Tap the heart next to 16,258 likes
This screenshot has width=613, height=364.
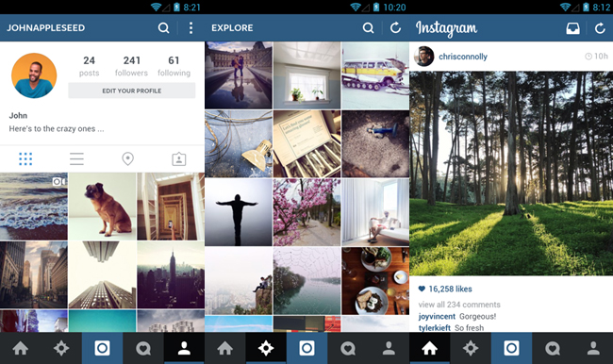[422, 289]
